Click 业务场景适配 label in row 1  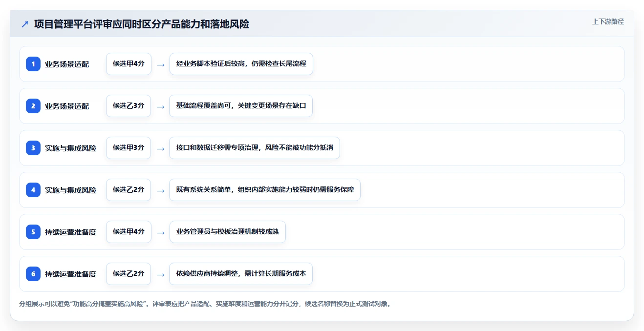(67, 64)
